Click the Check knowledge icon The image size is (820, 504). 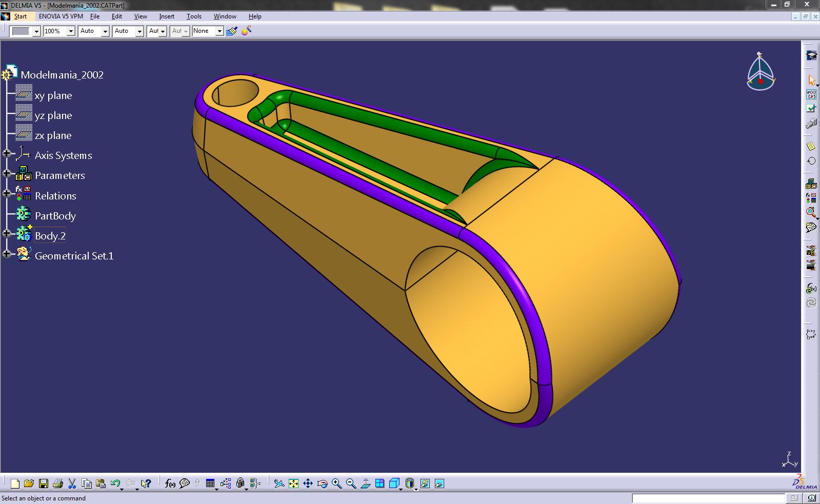click(x=811, y=109)
